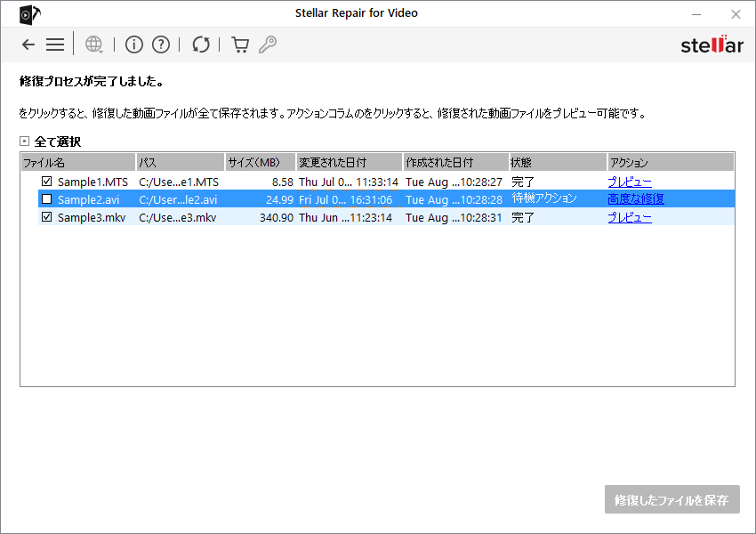This screenshot has height=534, width=756.
Task: Open the language globe icon
Action: [x=93, y=44]
